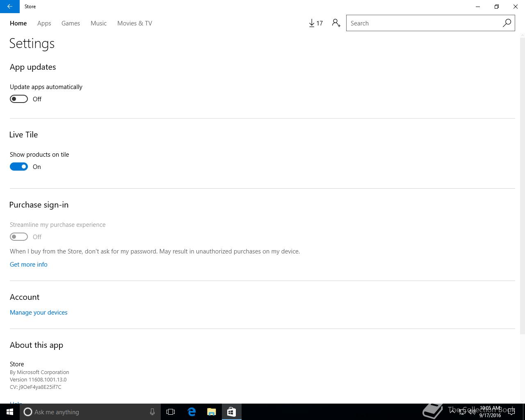Turn off Show products on tile toggle
The image size is (525, 420).
19,167
